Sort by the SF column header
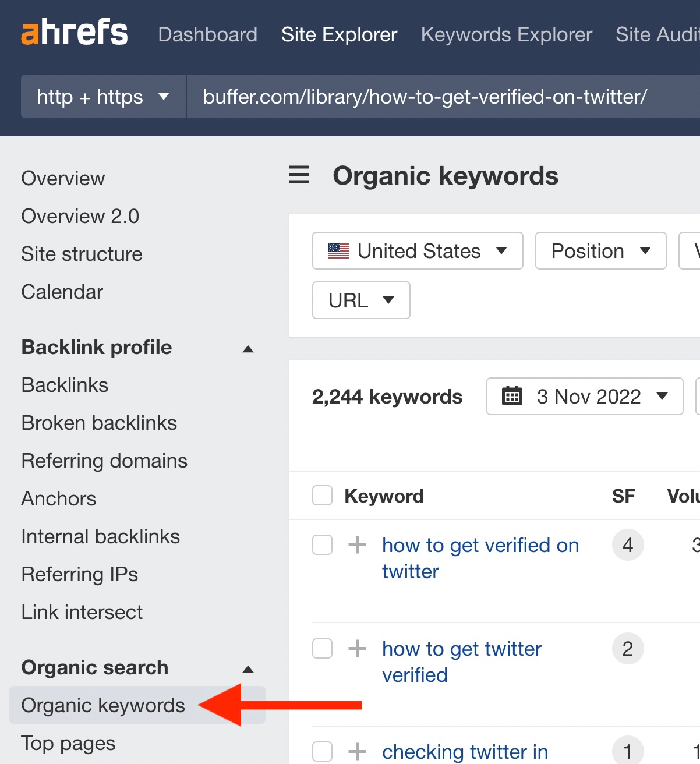Image resolution: width=700 pixels, height=764 pixels. (623, 496)
